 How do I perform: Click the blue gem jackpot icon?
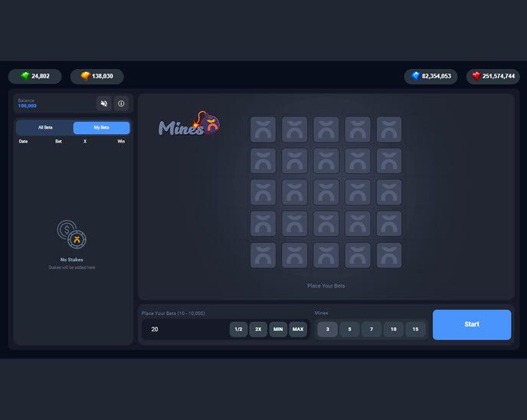click(415, 77)
